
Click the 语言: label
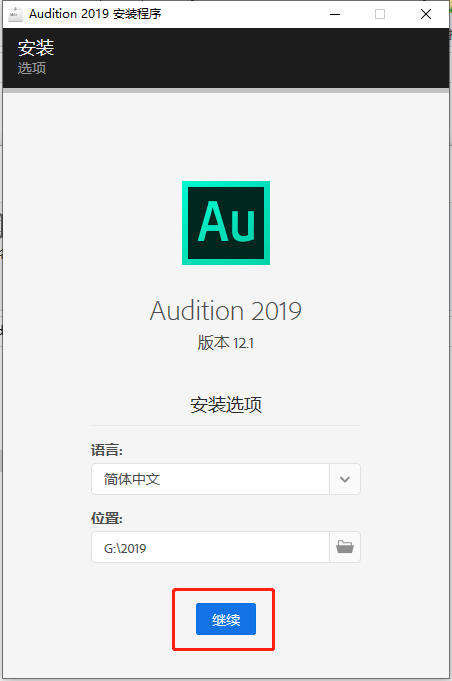tap(107, 450)
